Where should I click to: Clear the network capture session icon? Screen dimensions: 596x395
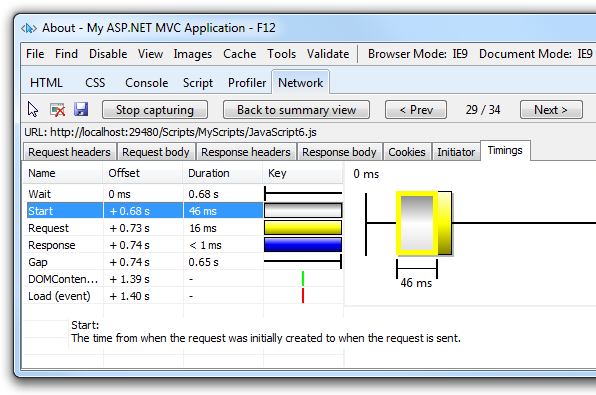pos(57,110)
